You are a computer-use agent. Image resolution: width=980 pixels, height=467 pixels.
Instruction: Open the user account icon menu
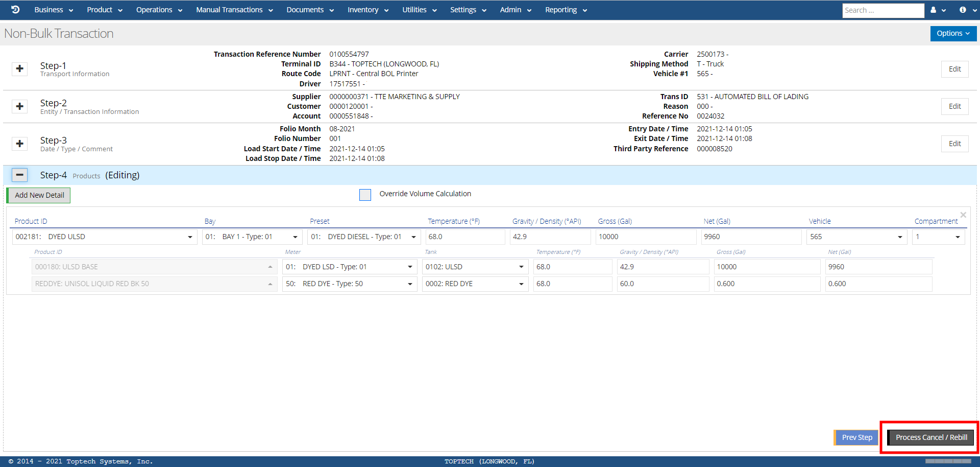pos(938,10)
